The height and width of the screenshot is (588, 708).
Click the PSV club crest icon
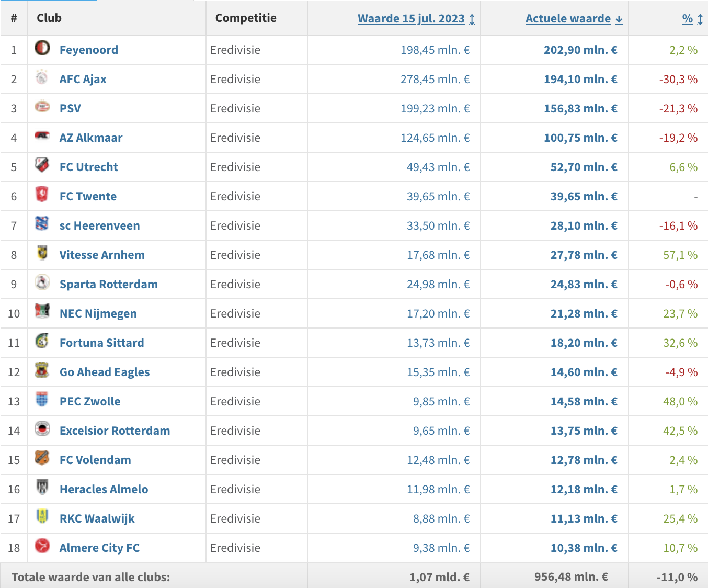point(42,107)
